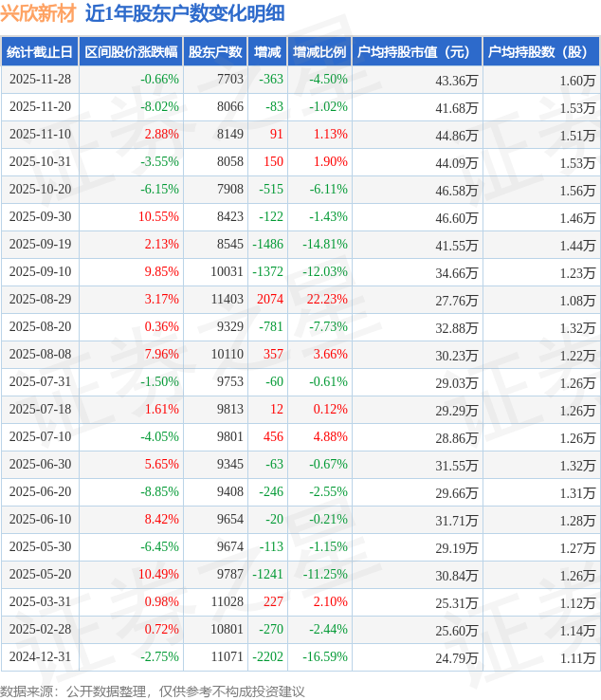Click the 户均持股数（股） column header

(x=541, y=52)
